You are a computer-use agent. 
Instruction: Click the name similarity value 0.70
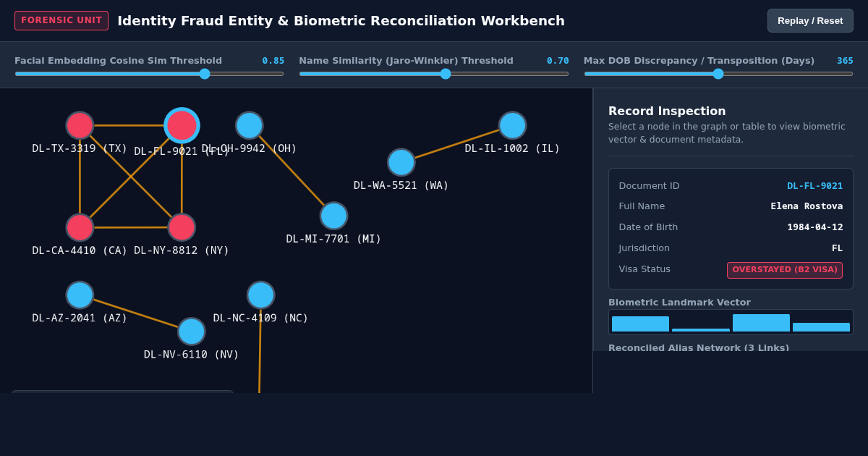558,61
